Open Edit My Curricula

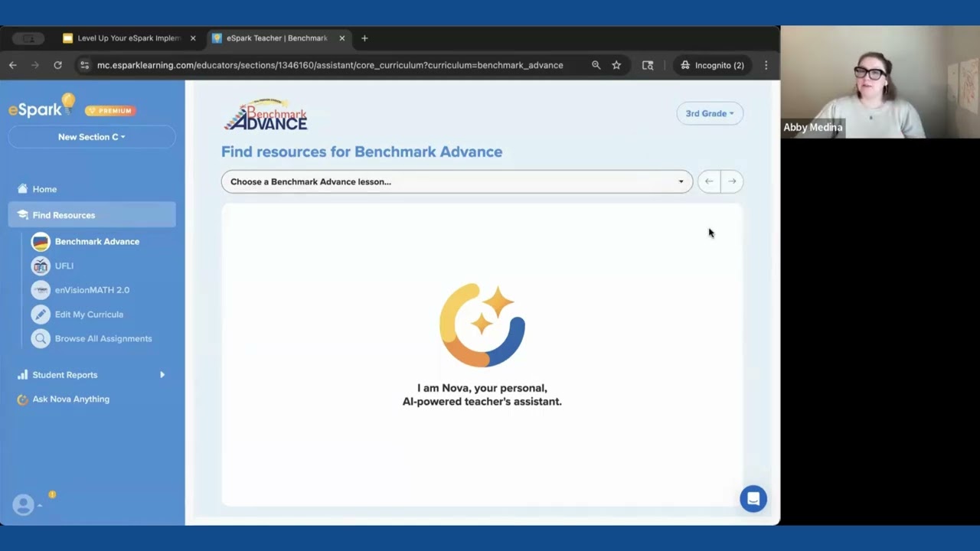click(89, 315)
